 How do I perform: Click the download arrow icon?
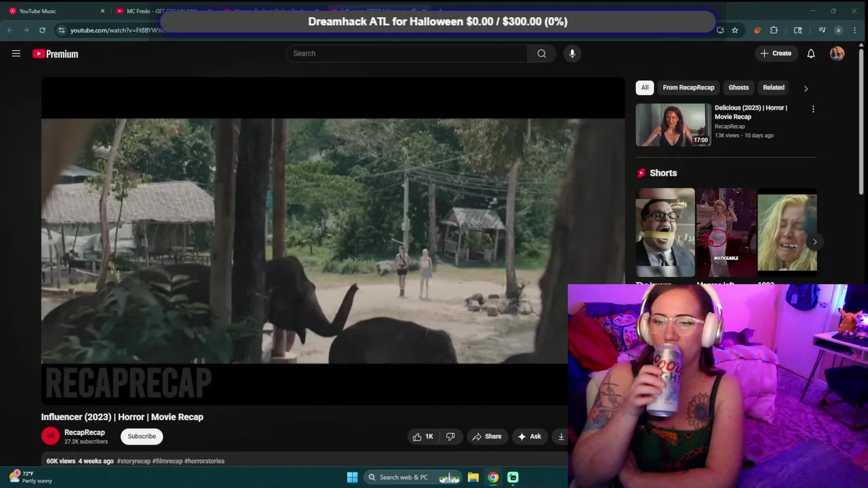pos(561,436)
